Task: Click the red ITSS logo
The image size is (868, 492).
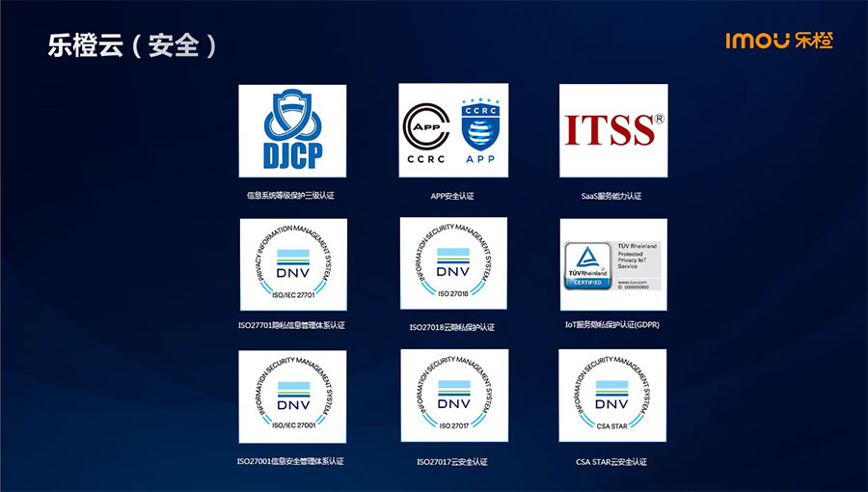Action: click(x=612, y=130)
